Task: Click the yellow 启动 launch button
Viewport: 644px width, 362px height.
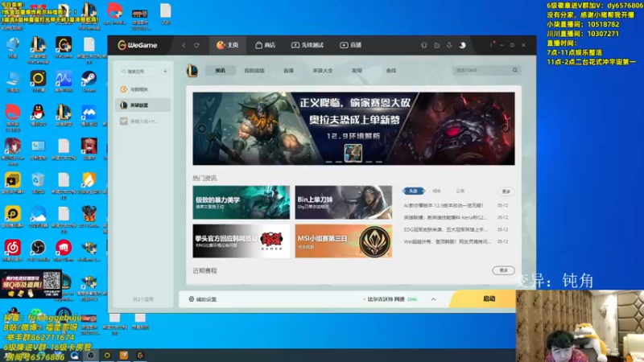Action: (x=484, y=298)
